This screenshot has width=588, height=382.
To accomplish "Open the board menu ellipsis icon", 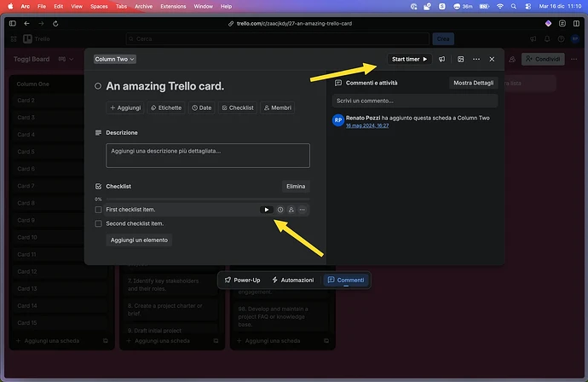I will (x=574, y=60).
